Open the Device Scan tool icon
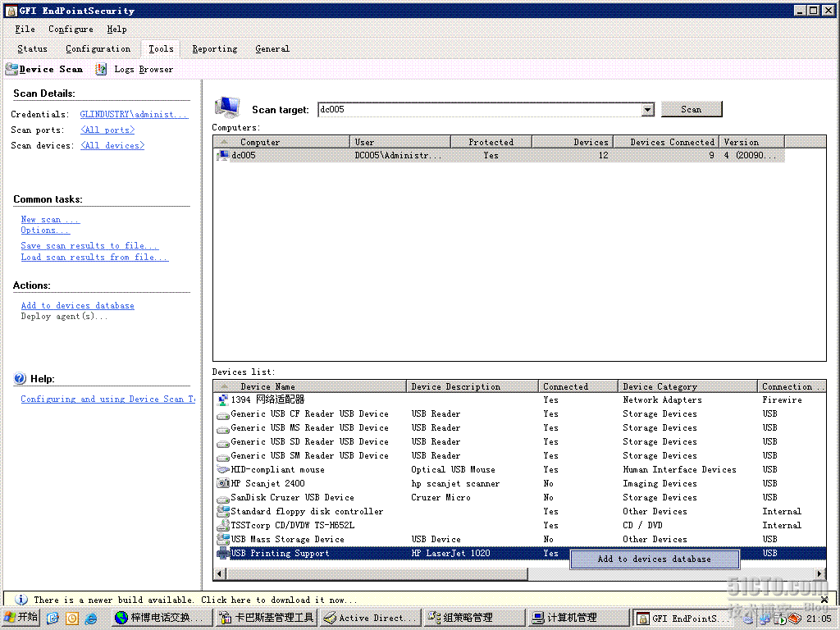The width and height of the screenshot is (840, 630). [11, 69]
